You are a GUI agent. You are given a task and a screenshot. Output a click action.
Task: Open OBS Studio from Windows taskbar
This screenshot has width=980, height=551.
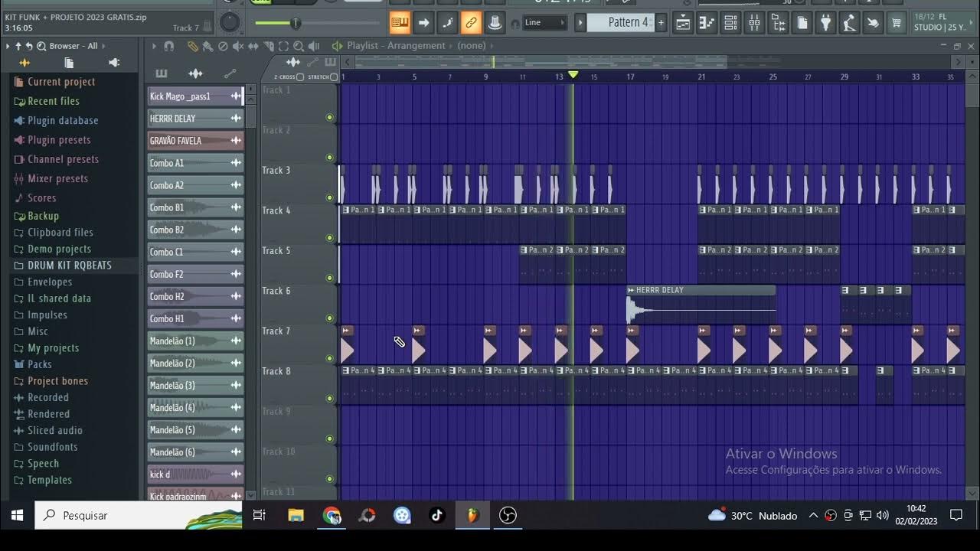pyautogui.click(x=508, y=516)
